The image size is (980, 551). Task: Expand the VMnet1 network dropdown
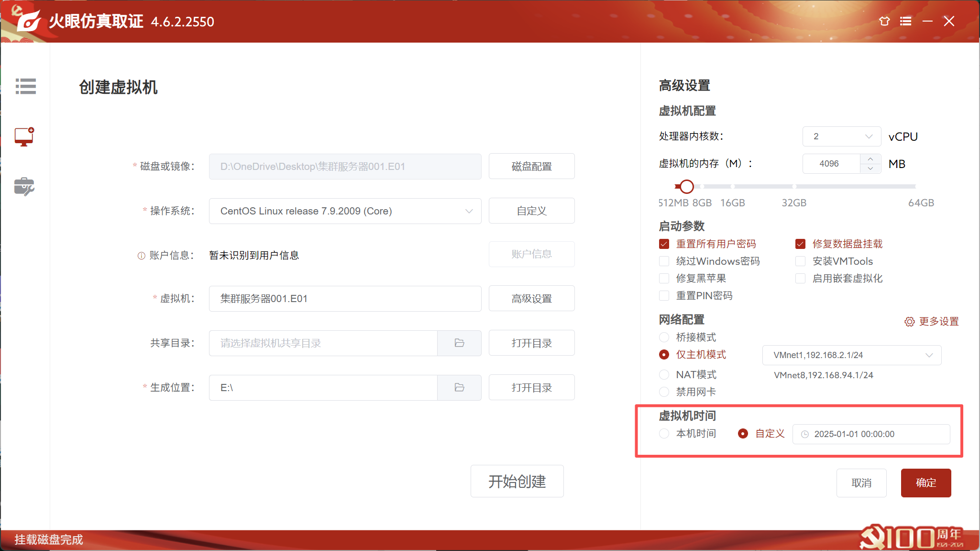point(851,355)
